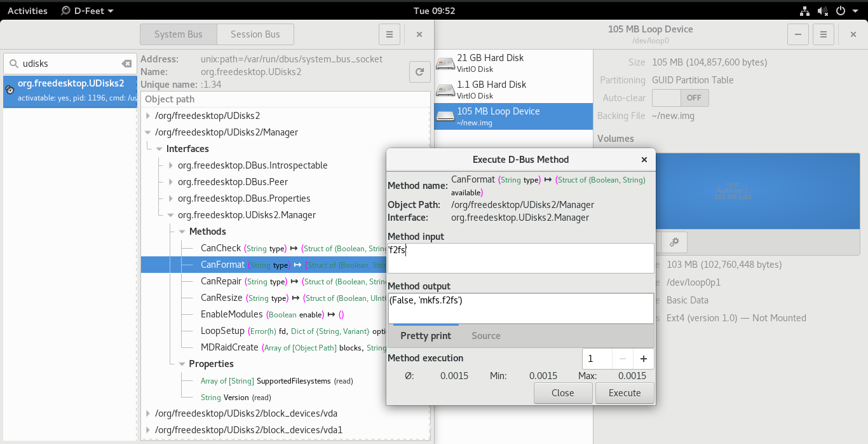Collapse the Methods tree section
Image resolution: width=868 pixels, height=444 pixels.
[182, 232]
